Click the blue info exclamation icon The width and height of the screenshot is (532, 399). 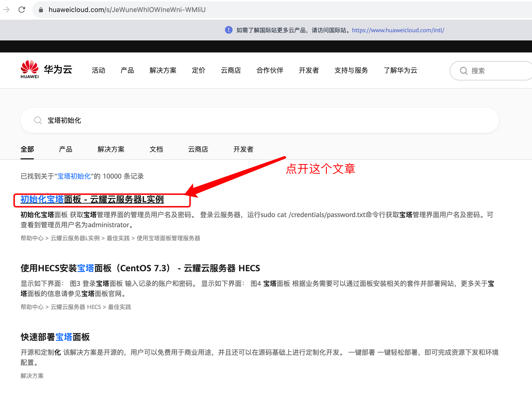pyautogui.click(x=229, y=30)
